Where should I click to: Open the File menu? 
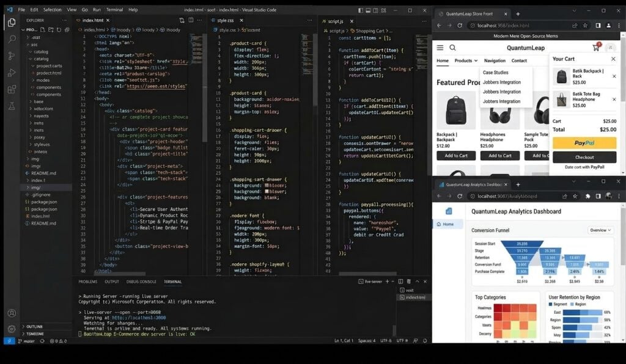pos(21,10)
